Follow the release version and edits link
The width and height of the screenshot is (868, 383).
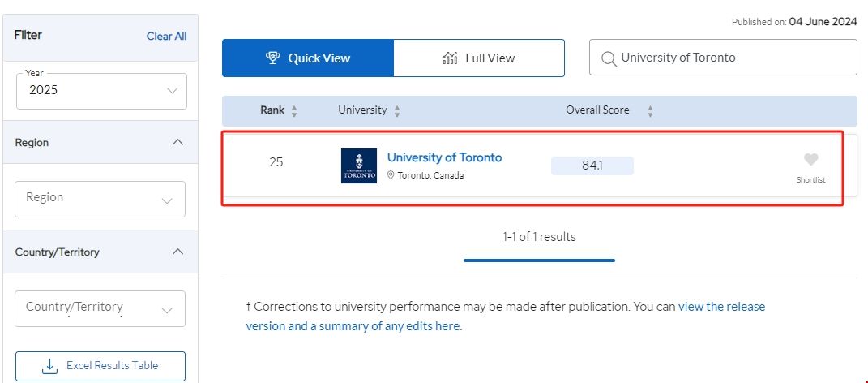click(505, 316)
